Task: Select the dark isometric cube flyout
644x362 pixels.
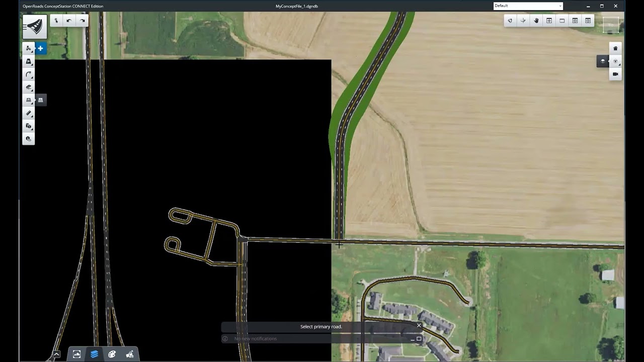Action: coord(603,61)
